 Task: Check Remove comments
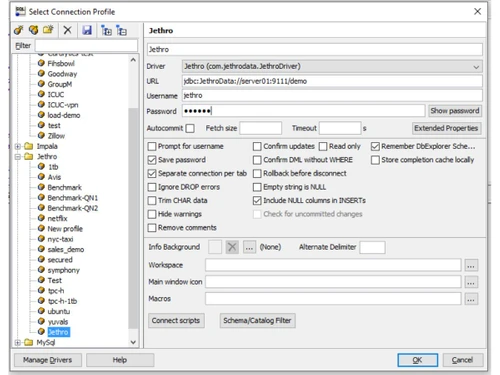[x=152, y=228]
